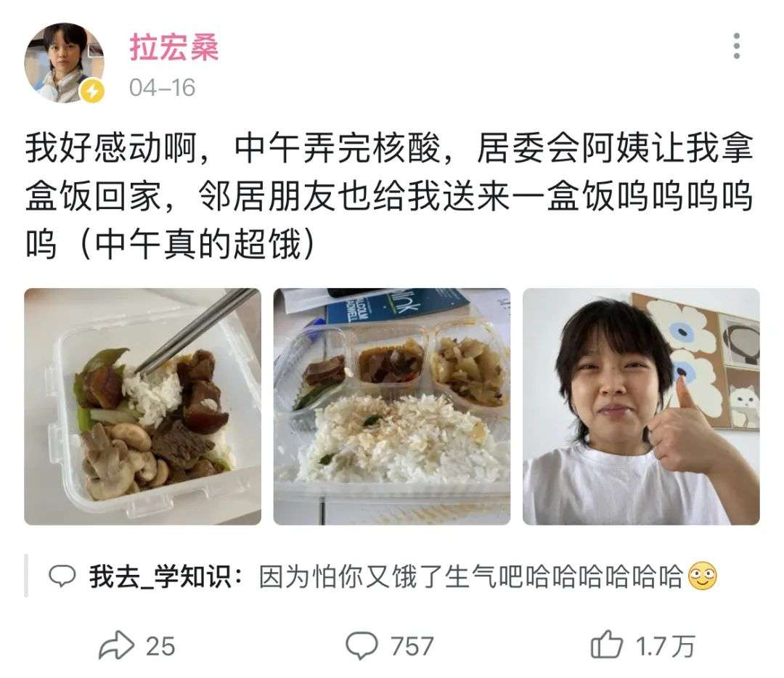The image size is (784, 678).
Task: Tap the comment bubble icon beside 757
Action: click(362, 645)
